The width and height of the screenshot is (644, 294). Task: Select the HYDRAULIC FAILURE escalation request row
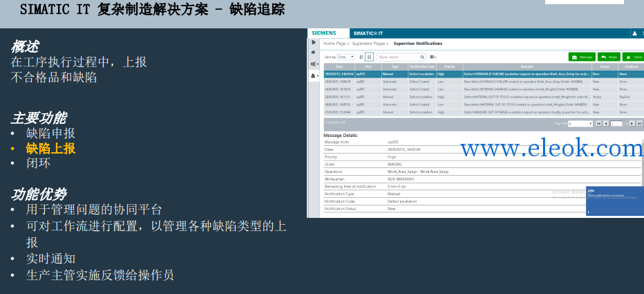(484, 74)
